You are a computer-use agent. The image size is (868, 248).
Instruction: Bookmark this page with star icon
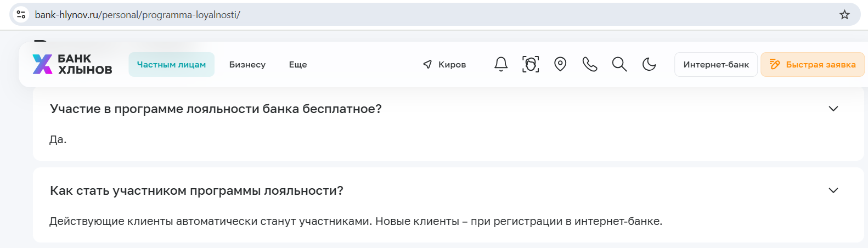[844, 15]
